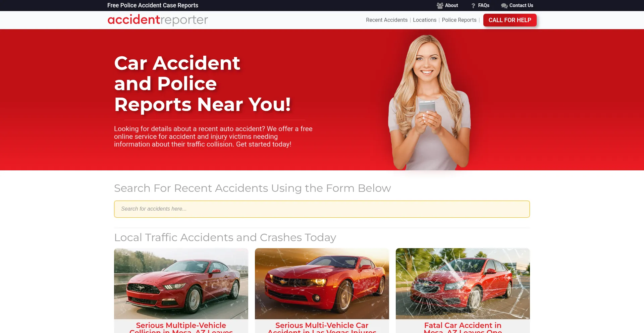Open the red Camaro accident thumbnail

[322, 283]
